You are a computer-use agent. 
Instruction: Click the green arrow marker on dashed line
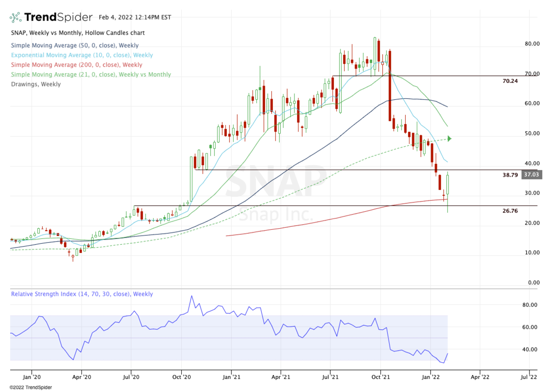(x=449, y=138)
